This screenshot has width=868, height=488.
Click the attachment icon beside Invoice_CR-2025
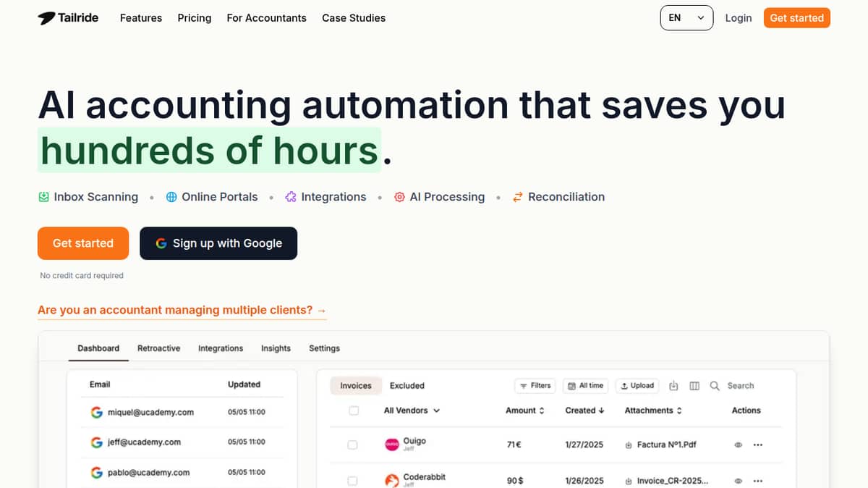(x=629, y=481)
